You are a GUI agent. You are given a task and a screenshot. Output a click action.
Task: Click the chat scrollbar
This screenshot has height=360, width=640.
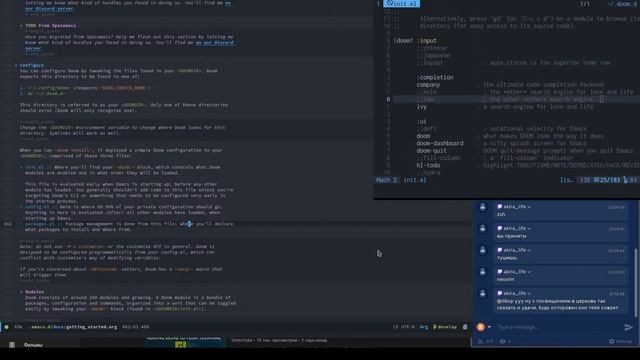[x=635, y=282]
